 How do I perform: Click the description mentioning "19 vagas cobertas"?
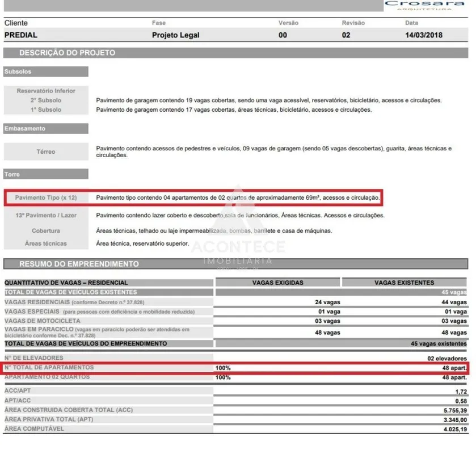[269, 100]
